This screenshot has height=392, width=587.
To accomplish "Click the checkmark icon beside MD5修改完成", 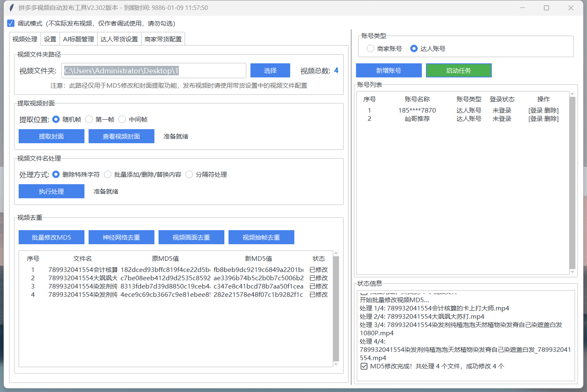I will tap(364, 366).
